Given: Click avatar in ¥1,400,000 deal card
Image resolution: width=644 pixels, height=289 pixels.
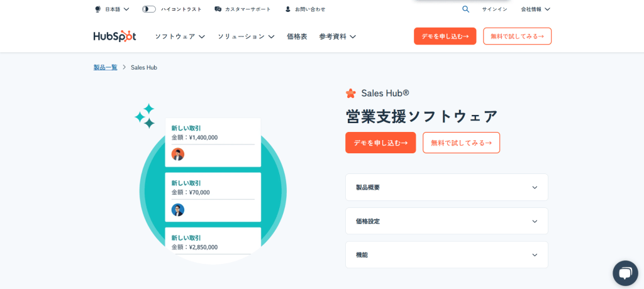Looking at the screenshot, I should (x=178, y=154).
